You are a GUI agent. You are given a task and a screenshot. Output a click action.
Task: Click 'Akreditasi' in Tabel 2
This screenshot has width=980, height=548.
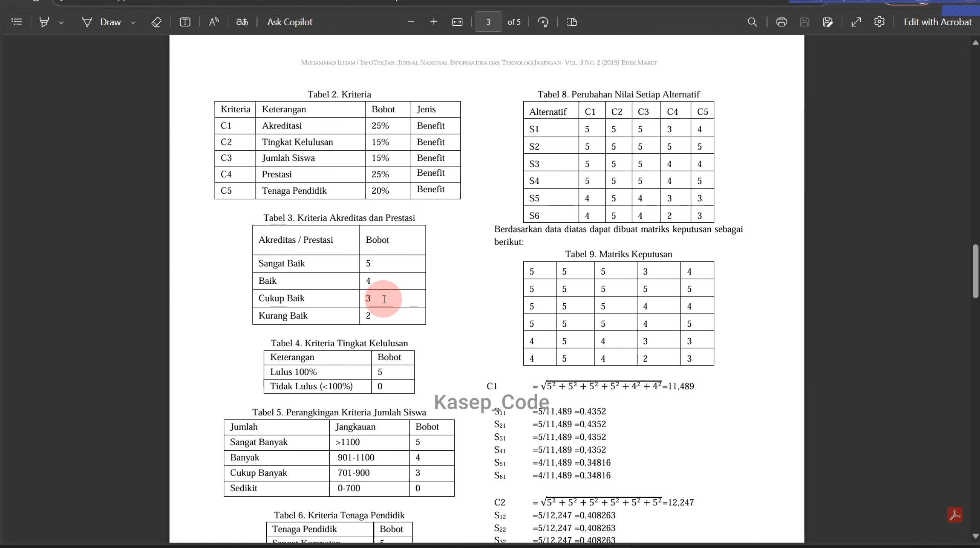pyautogui.click(x=282, y=126)
